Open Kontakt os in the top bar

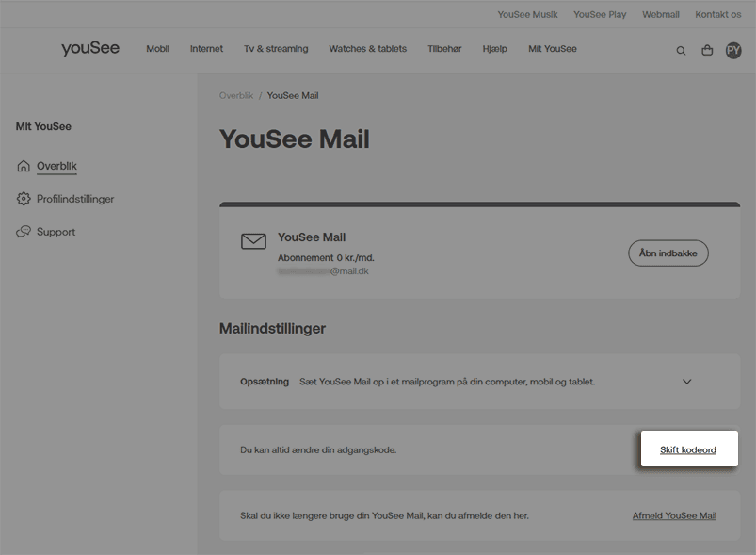tap(717, 14)
